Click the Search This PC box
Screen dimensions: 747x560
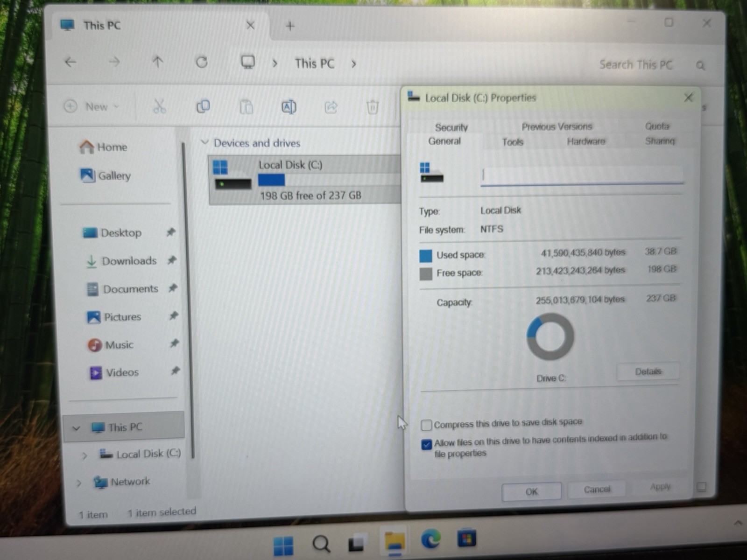pyautogui.click(x=636, y=65)
